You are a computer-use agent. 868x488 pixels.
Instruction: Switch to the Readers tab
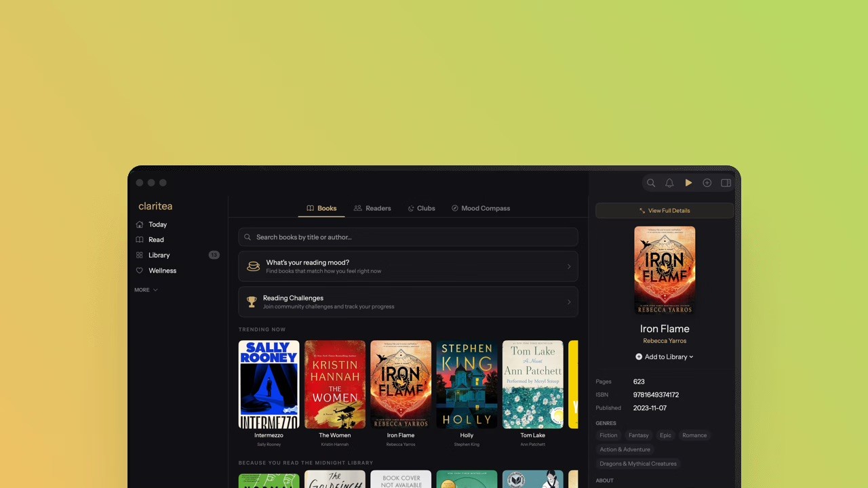click(372, 208)
